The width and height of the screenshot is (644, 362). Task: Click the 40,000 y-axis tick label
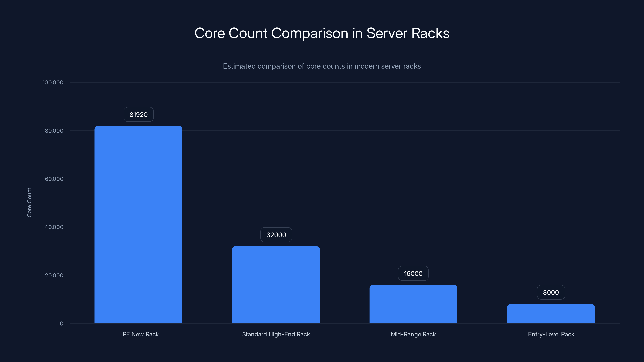tap(54, 227)
